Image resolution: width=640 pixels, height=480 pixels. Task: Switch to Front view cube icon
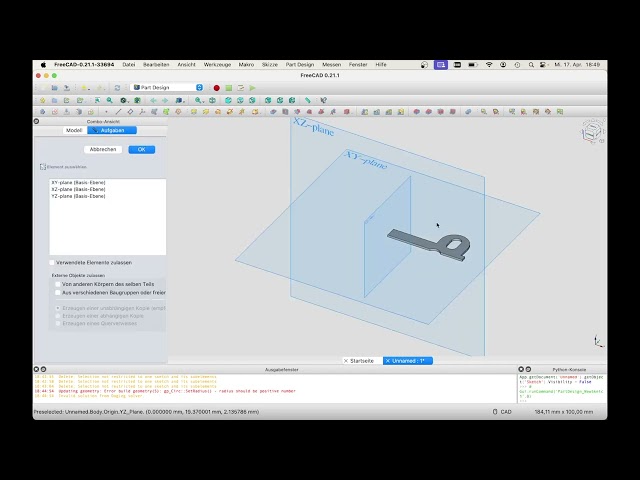point(228,100)
